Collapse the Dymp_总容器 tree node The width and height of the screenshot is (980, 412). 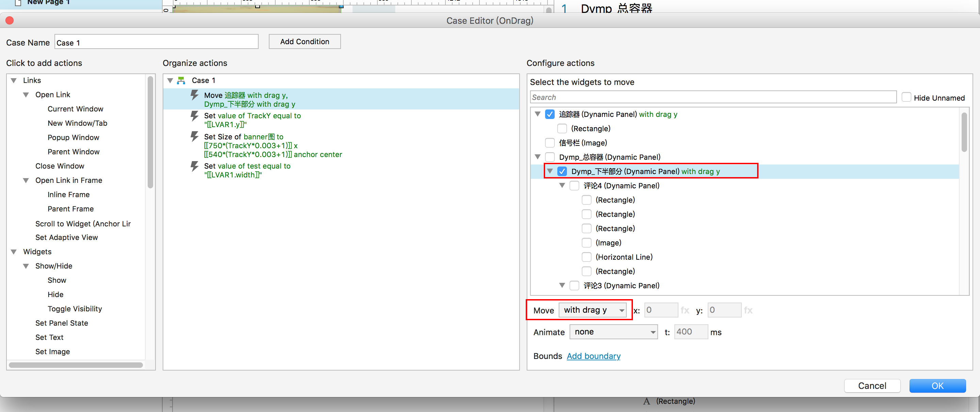coord(538,157)
